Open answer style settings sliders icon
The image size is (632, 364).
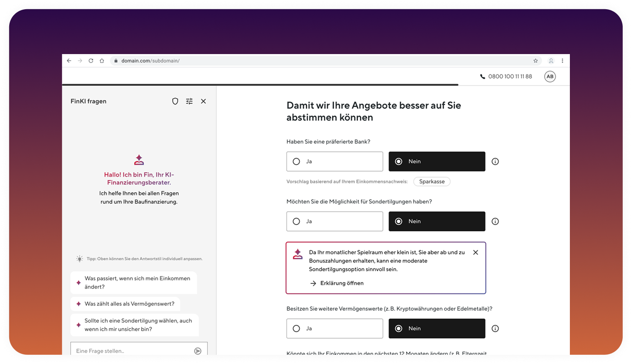point(189,101)
